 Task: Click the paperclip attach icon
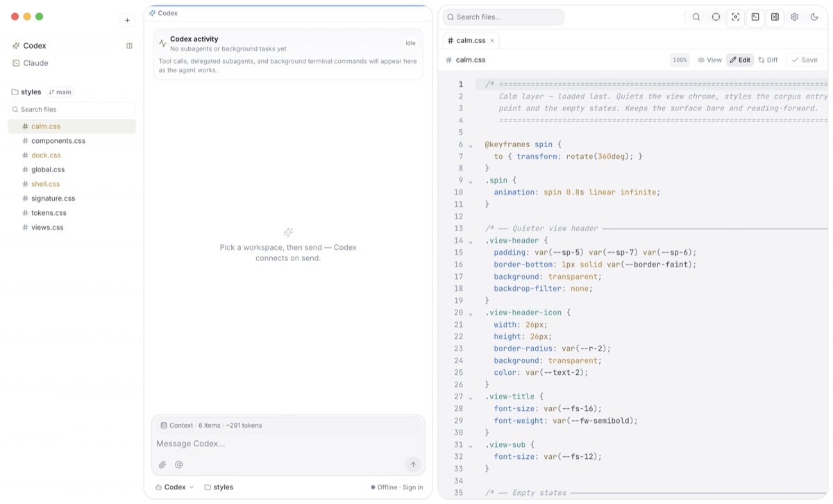[162, 464]
